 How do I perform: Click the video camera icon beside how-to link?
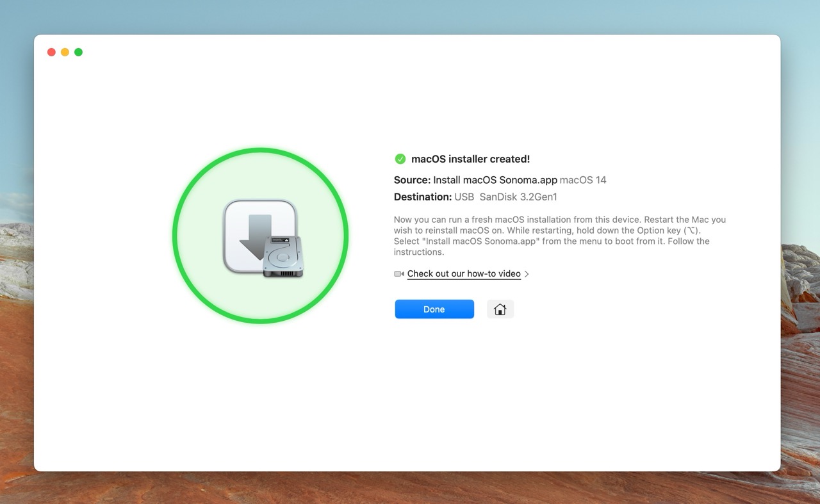[x=399, y=273]
